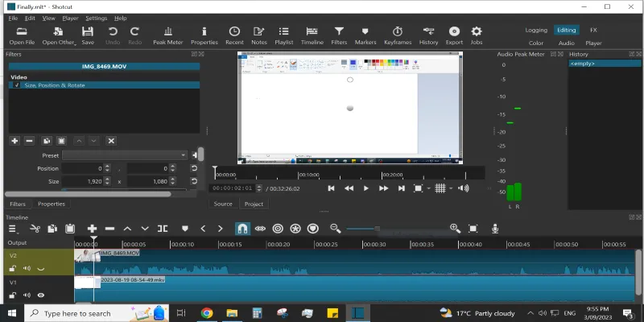Open grid options dropdown arrow
The height and width of the screenshot is (322, 644).
(451, 188)
